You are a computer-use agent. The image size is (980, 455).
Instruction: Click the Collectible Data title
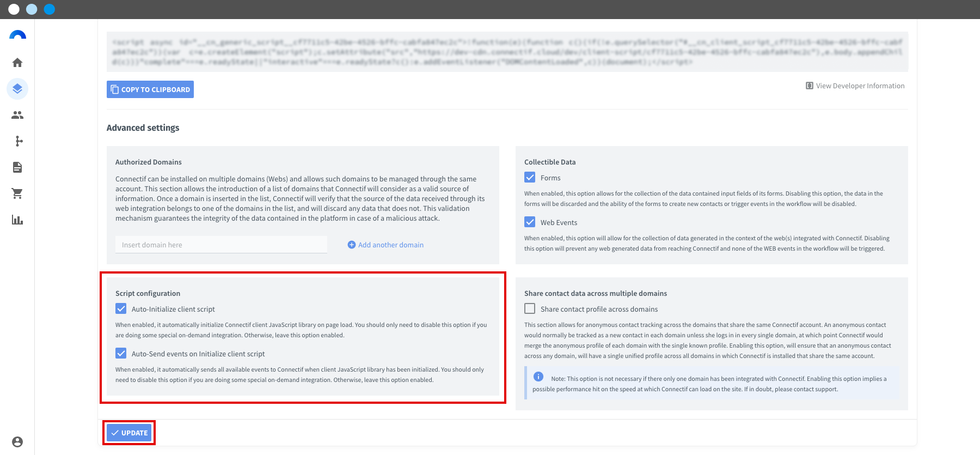(550, 162)
